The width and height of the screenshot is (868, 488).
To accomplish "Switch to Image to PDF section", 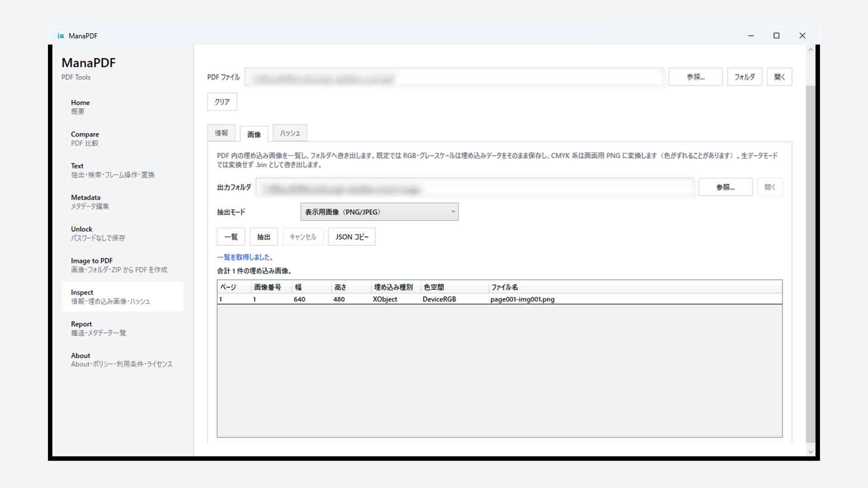I will coord(123,265).
